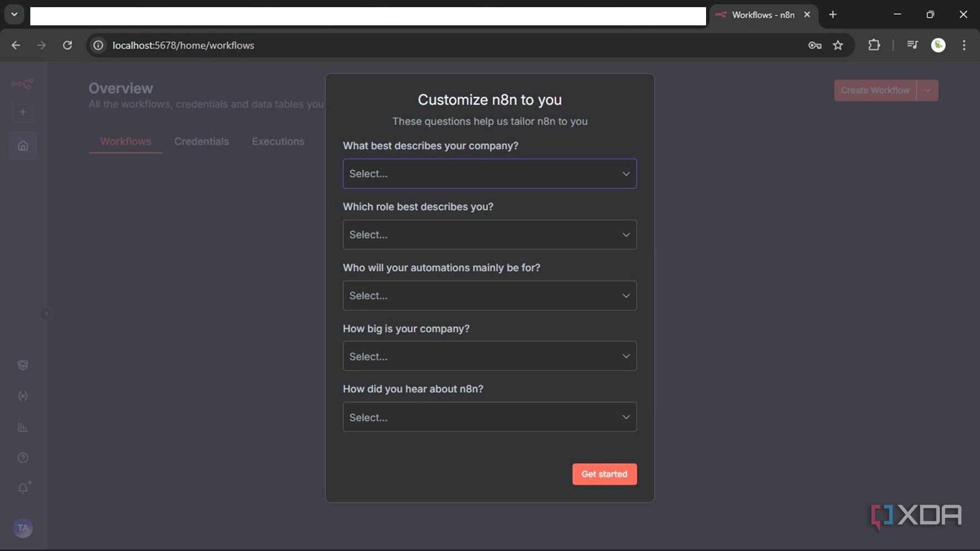Expand the sidebar using the chevron toggle
The width and height of the screenshot is (980, 551).
(x=46, y=314)
